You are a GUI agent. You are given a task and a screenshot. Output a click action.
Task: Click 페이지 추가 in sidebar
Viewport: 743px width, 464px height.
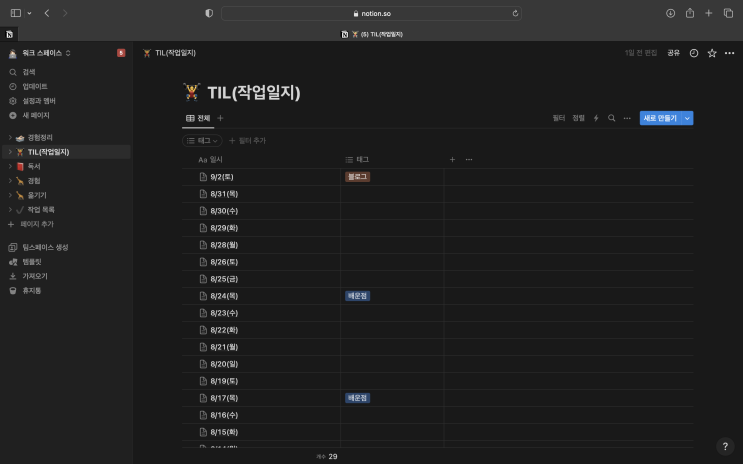coord(66,224)
